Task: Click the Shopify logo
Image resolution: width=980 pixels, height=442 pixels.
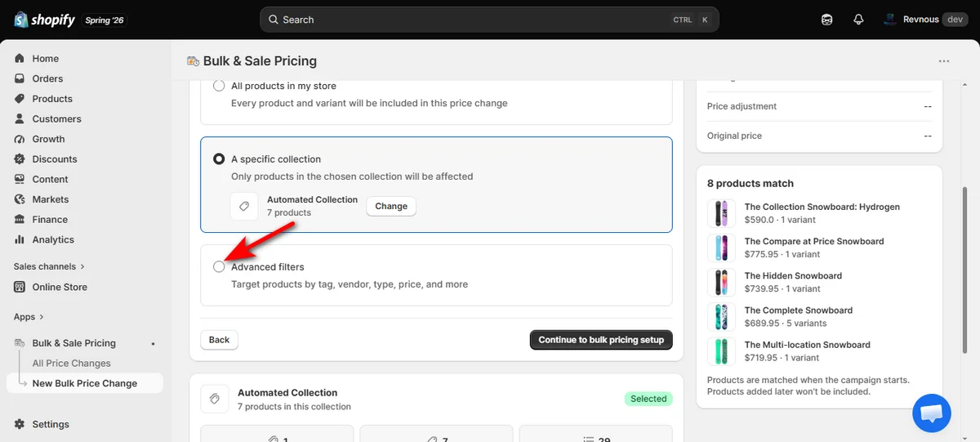Action: click(46, 20)
